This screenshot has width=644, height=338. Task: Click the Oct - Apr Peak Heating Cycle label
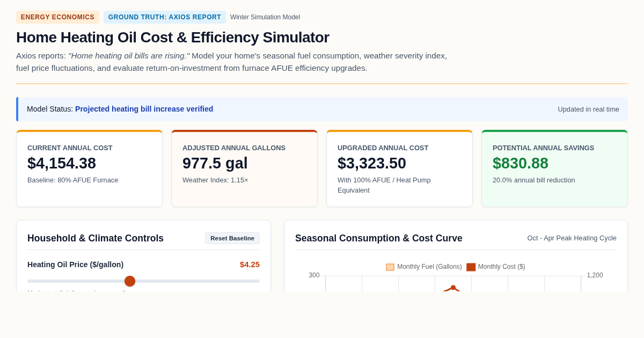572,238
